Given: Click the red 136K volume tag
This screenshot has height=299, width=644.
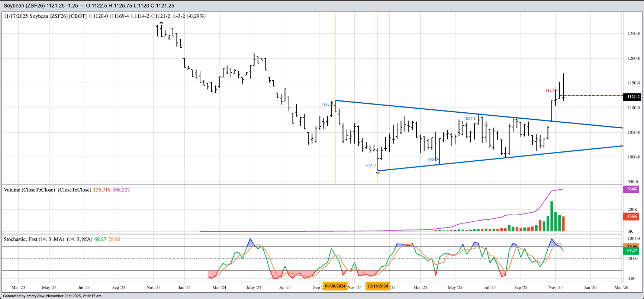Looking at the screenshot, I should [x=632, y=216].
